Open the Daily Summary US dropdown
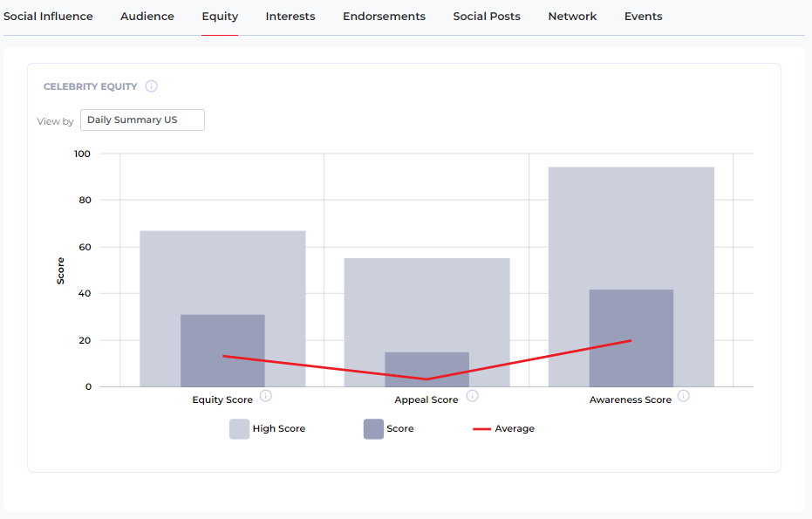 coord(142,120)
